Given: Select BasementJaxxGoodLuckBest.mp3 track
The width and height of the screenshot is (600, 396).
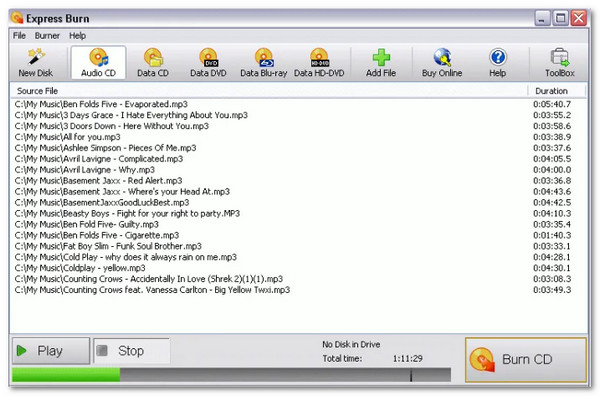Looking at the screenshot, I should click(102, 202).
